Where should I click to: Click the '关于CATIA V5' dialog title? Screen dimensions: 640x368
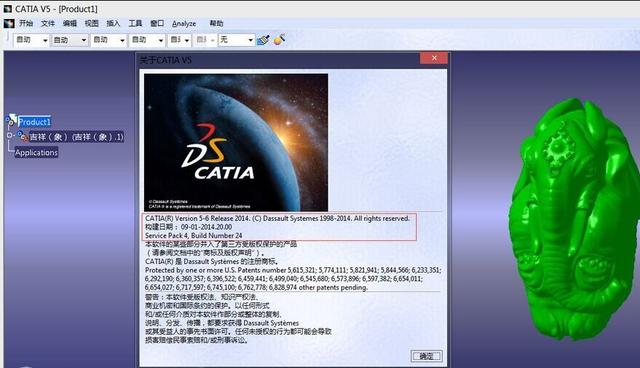[x=165, y=60]
